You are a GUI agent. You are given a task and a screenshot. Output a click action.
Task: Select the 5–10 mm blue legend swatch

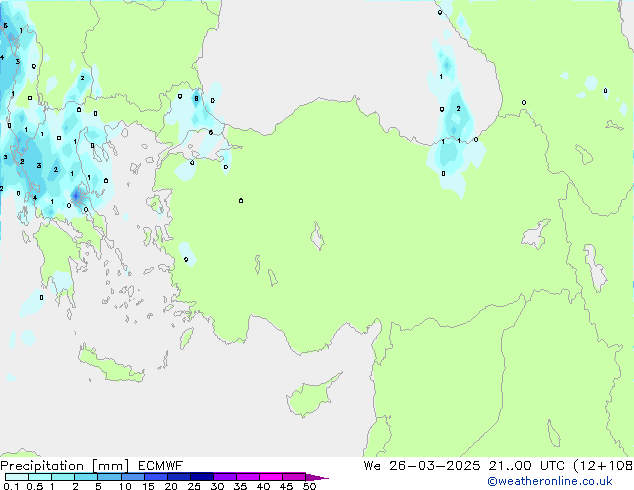109,477
